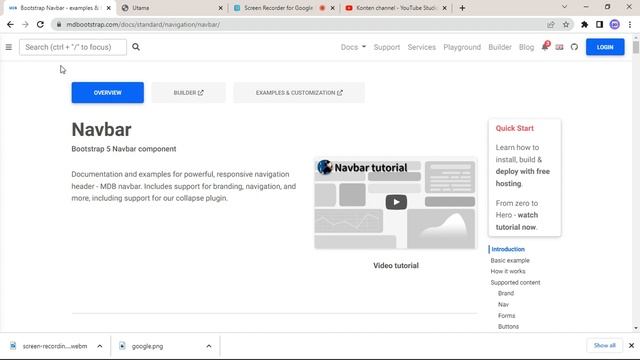The height and width of the screenshot is (360, 640).
Task: Open the Navbar tutorial video thumbnail
Action: click(396, 203)
